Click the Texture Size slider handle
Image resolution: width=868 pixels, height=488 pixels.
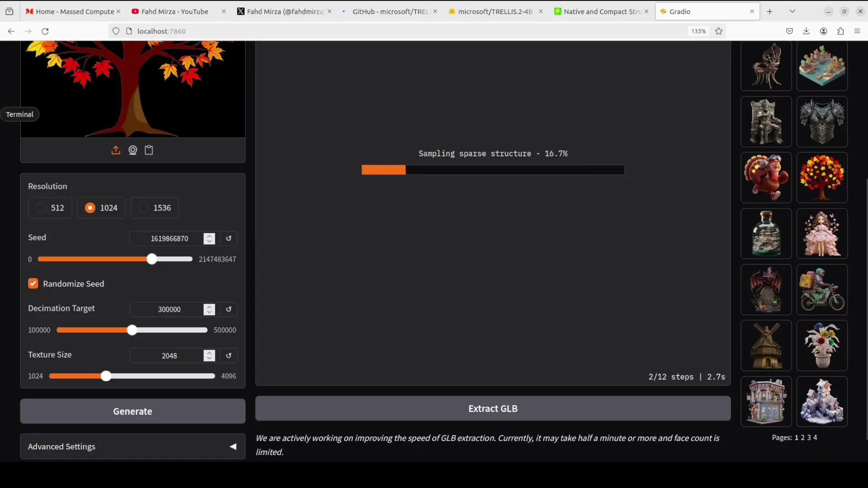pos(106,376)
